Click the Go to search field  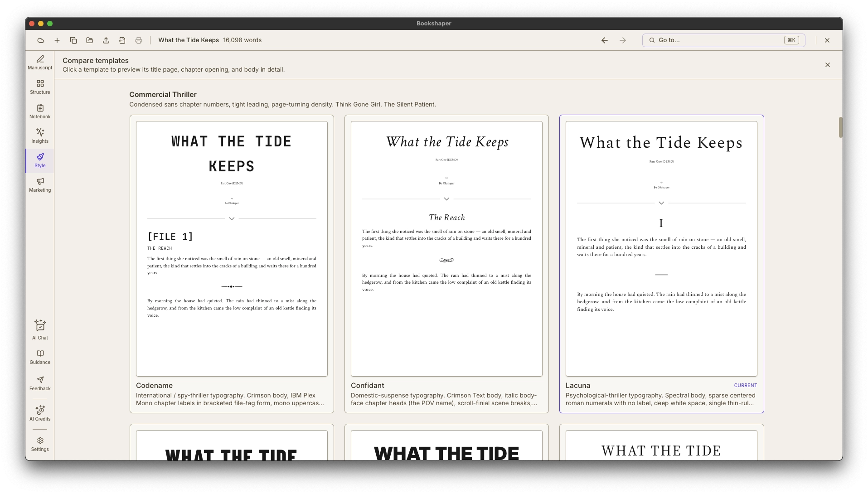pos(723,40)
